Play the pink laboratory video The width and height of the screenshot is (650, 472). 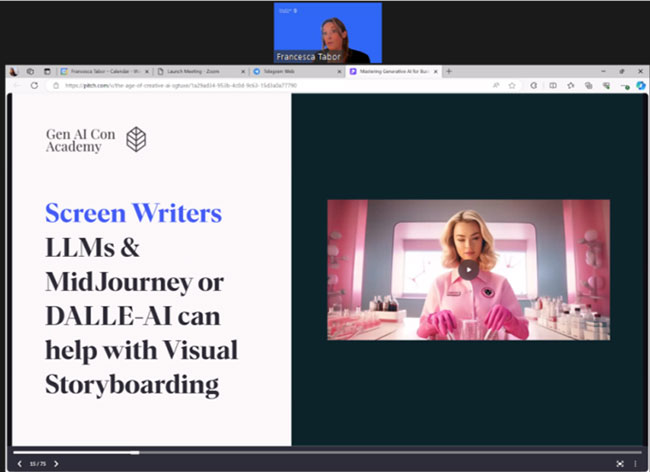(x=468, y=270)
